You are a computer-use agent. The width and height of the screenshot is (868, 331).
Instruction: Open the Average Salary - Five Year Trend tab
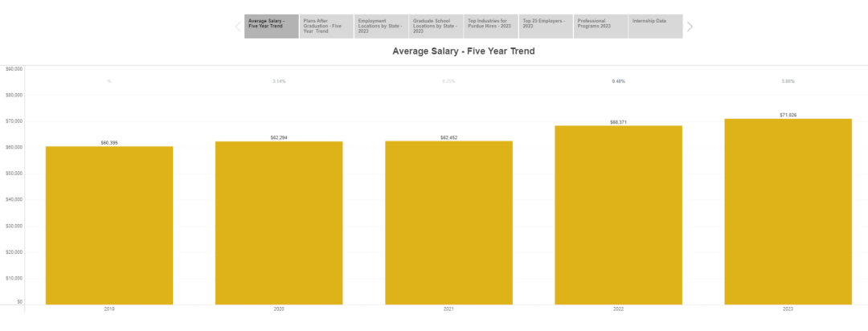(272, 26)
